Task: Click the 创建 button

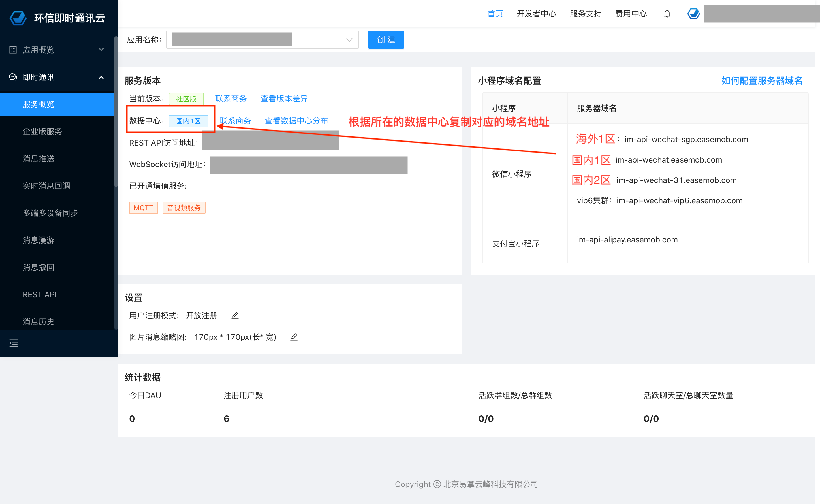Action: (386, 40)
